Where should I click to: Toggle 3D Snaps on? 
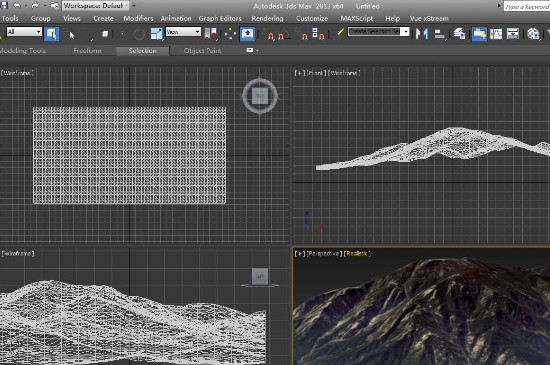(270, 35)
